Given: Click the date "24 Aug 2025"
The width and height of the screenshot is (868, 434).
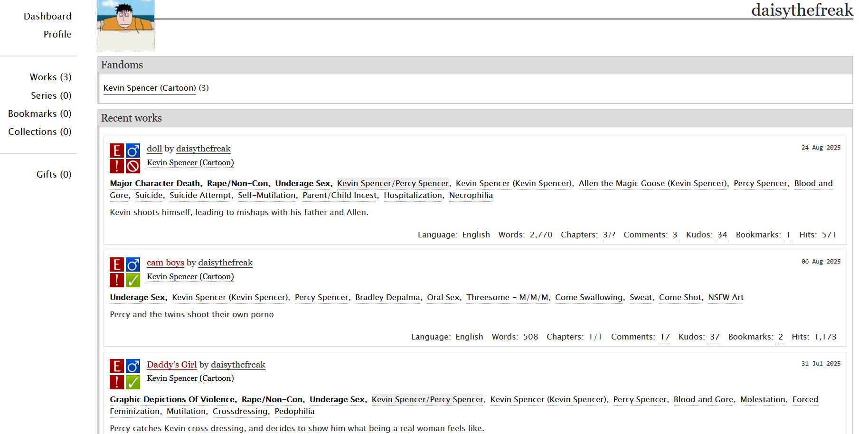Looking at the screenshot, I should click(x=821, y=148).
